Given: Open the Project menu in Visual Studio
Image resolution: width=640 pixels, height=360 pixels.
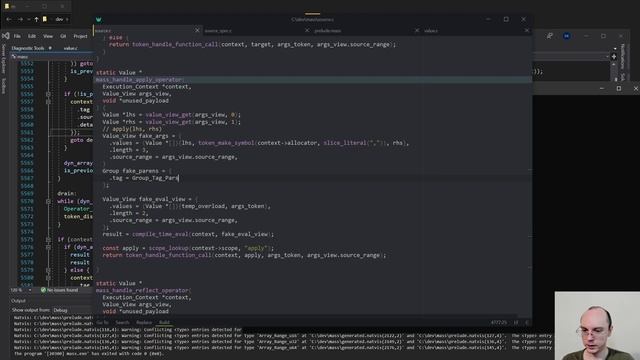Looking at the screenshot, I should click(x=80, y=36).
